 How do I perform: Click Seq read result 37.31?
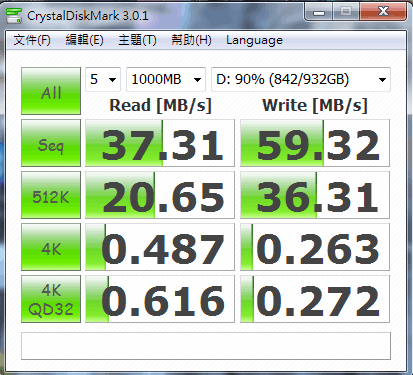[160, 143]
